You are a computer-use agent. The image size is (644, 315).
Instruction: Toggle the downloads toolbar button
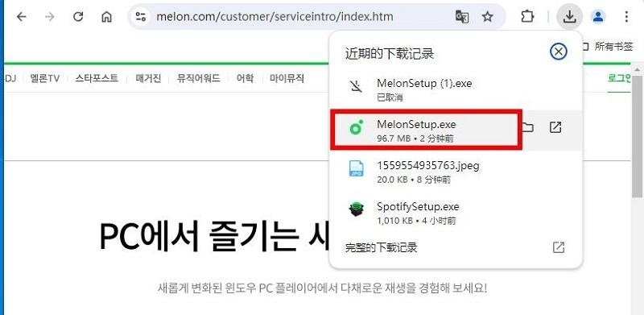point(569,17)
